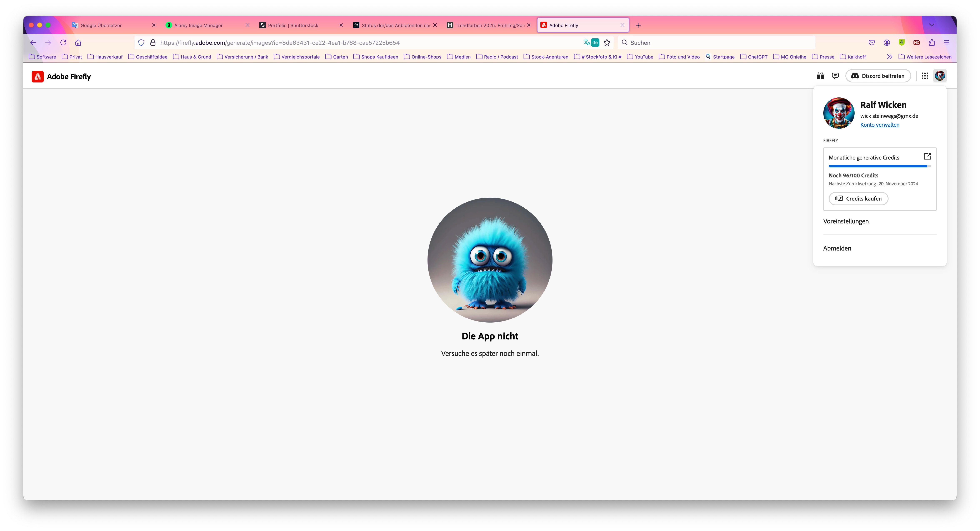Click the page translate icon in address bar
The height and width of the screenshot is (531, 980).
tap(587, 43)
